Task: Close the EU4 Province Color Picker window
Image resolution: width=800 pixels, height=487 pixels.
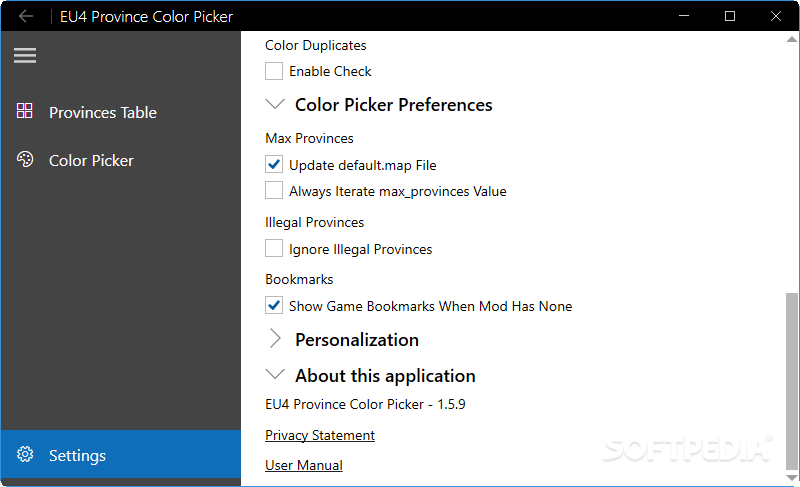Action: [x=776, y=16]
